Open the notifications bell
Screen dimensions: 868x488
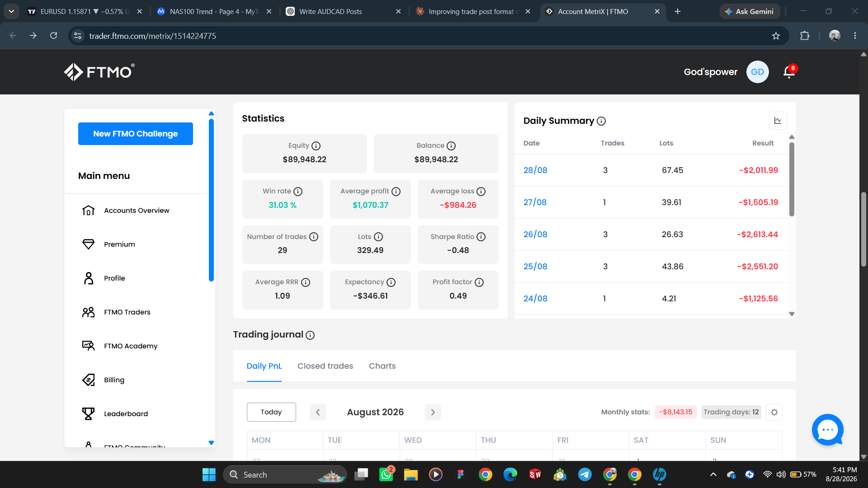pyautogui.click(x=789, y=72)
